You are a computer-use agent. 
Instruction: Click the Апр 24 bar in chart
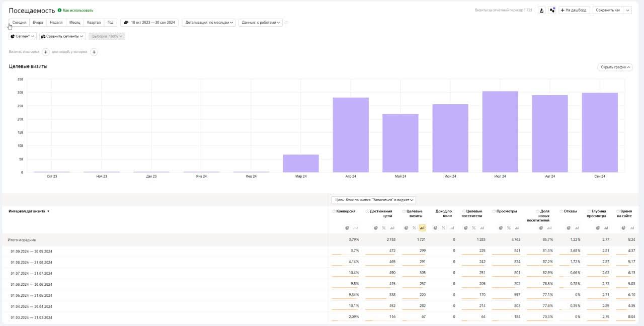(351, 135)
